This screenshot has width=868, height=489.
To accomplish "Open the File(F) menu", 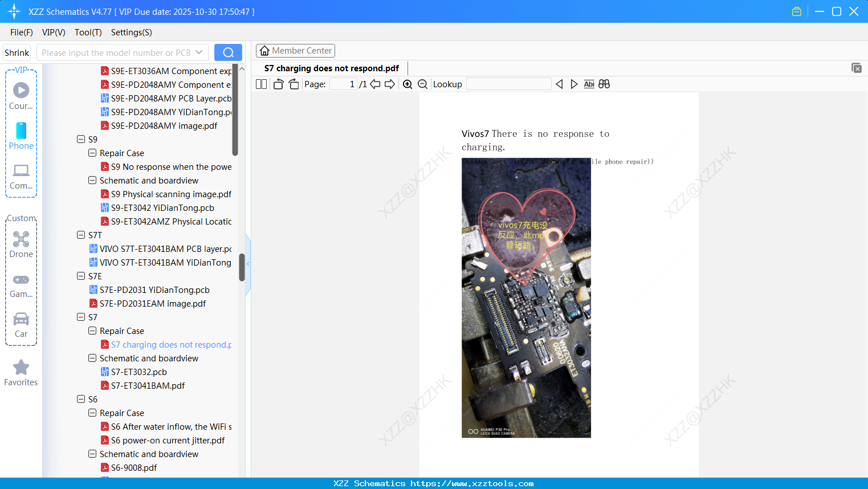I will [22, 32].
